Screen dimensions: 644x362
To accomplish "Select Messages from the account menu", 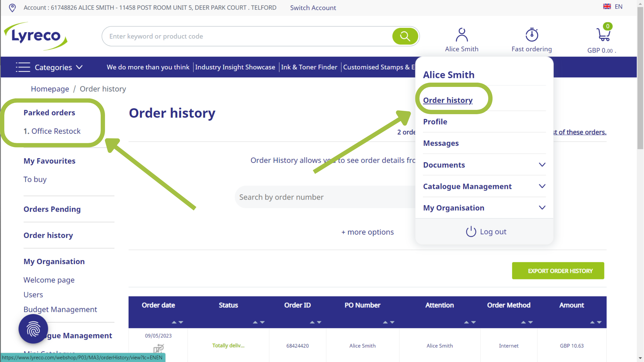I will tap(441, 143).
